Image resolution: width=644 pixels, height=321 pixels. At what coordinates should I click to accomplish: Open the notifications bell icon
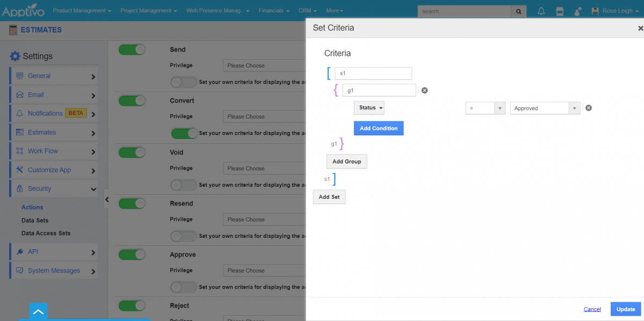pos(541,11)
